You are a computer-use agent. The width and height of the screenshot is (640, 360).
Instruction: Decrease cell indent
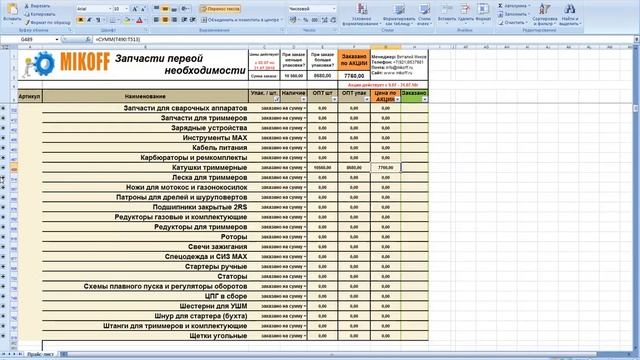click(x=184, y=20)
